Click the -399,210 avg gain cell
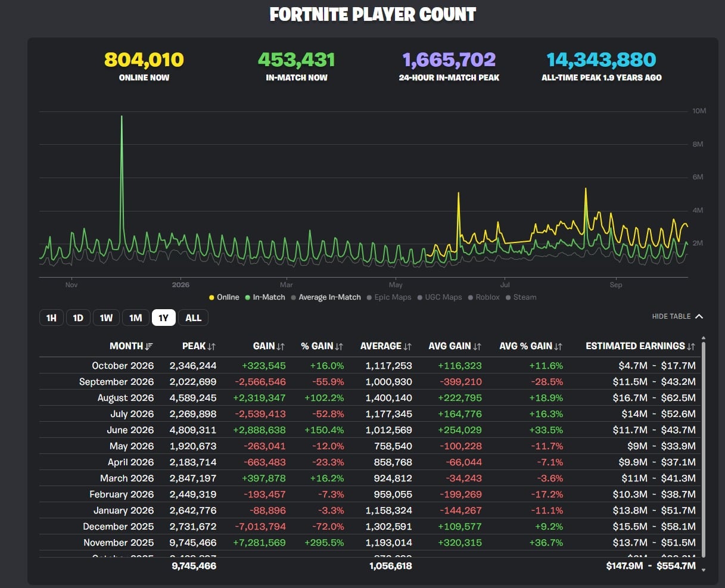The height and width of the screenshot is (588, 725). coord(460,382)
